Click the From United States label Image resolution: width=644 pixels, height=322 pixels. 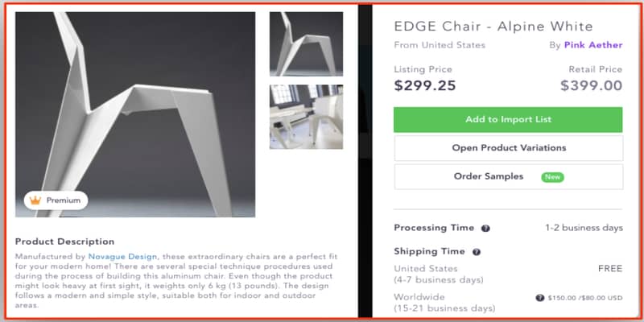pos(440,45)
